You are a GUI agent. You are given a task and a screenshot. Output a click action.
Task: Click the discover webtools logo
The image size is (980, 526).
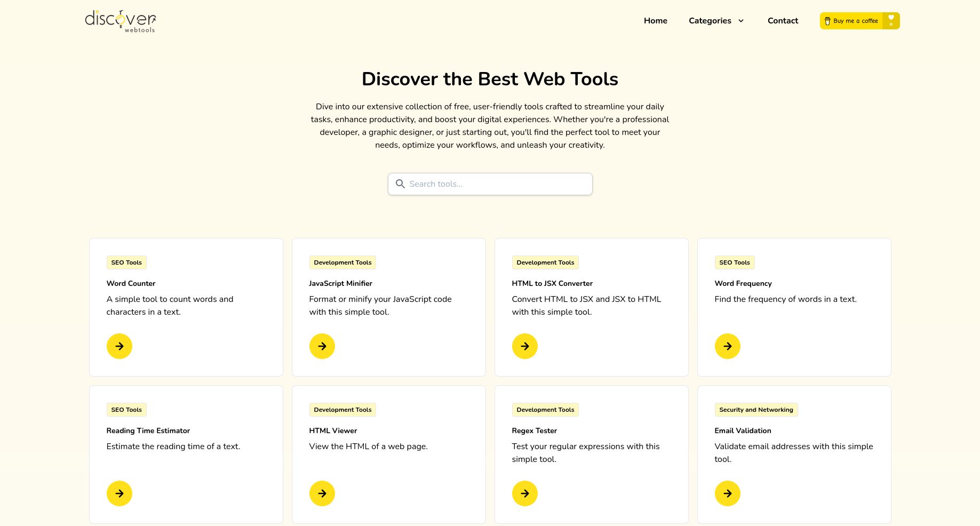pos(119,21)
